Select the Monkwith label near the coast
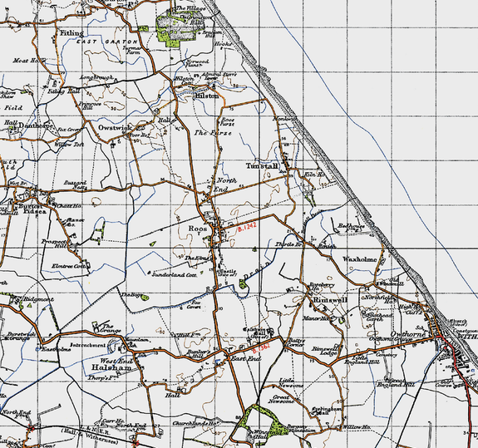Viewport: 478px width, 448px height. point(284,119)
